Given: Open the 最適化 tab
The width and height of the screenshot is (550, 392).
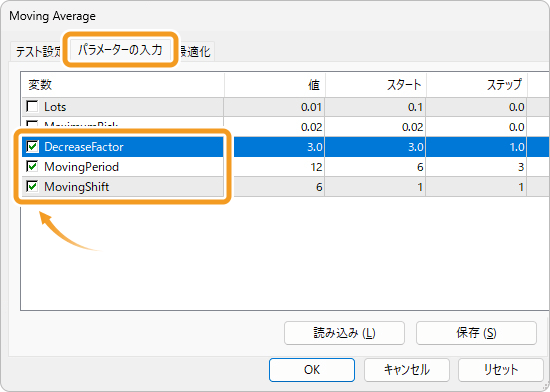Looking at the screenshot, I should 196,51.
